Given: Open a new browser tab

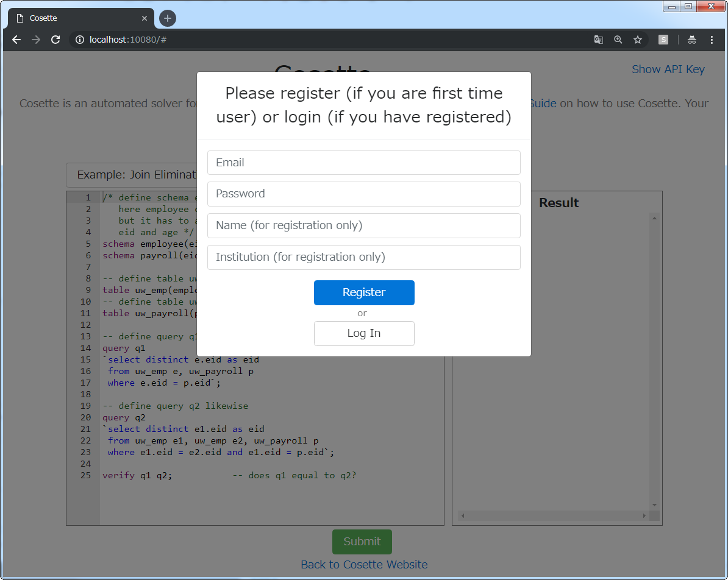Looking at the screenshot, I should [167, 18].
